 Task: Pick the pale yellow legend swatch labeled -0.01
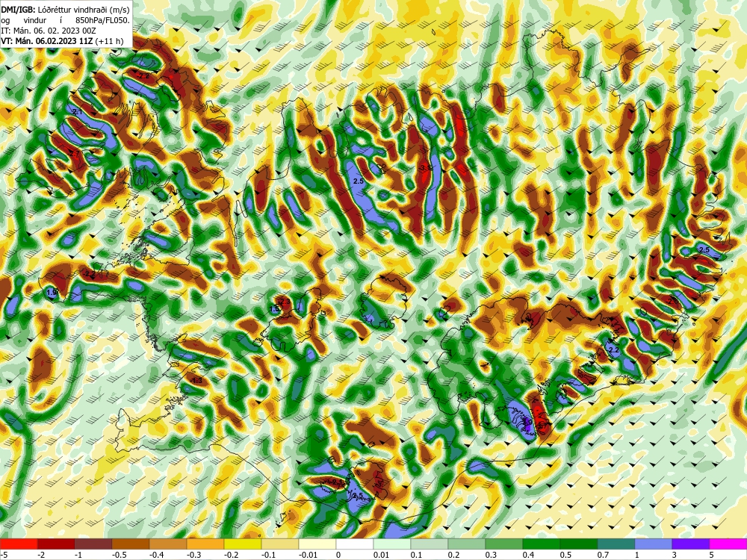[x=317, y=544]
